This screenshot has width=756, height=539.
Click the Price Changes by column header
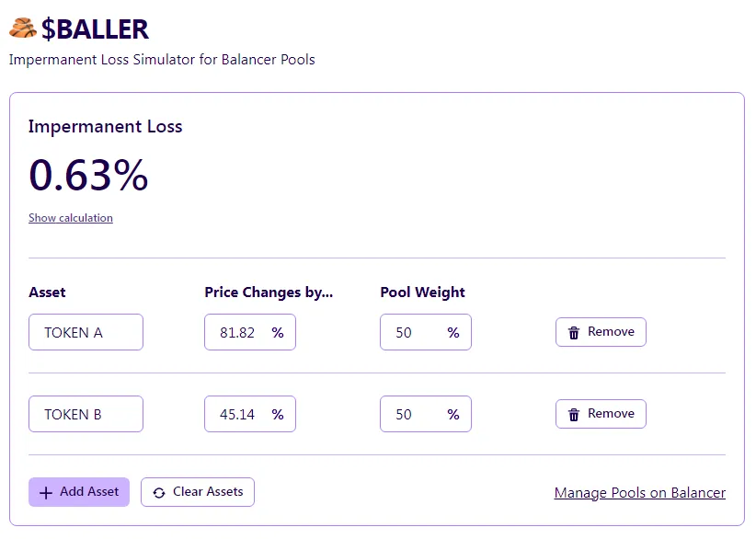click(269, 292)
